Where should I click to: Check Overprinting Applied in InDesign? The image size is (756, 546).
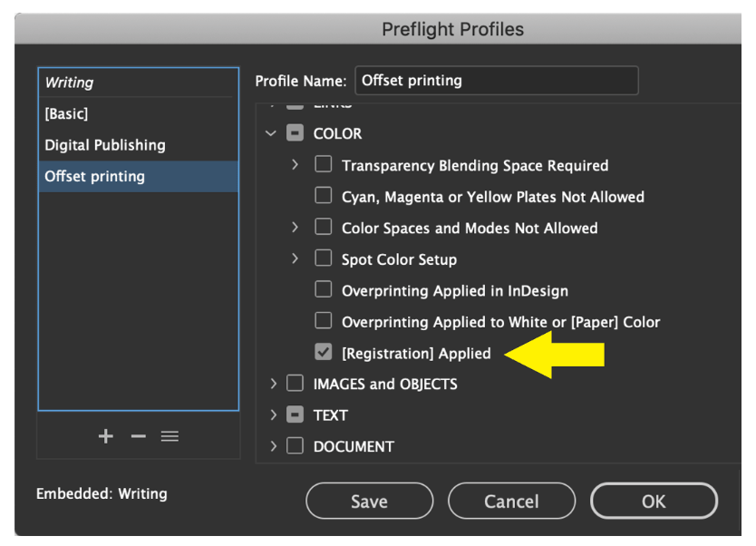[x=323, y=289]
